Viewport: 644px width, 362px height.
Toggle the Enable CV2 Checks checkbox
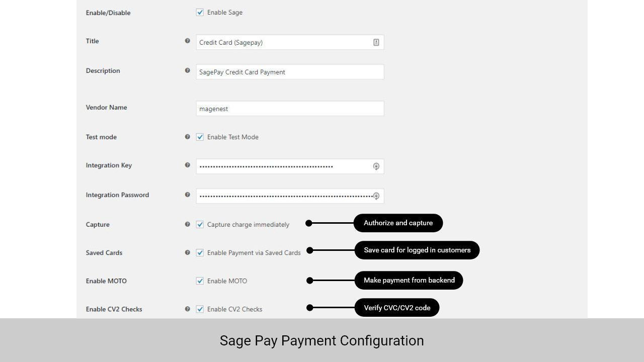pyautogui.click(x=200, y=309)
